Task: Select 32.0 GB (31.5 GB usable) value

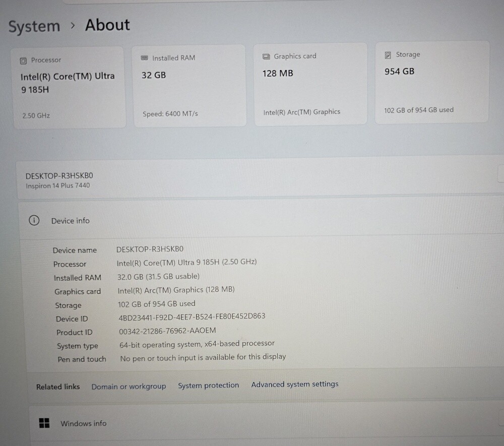Action: [158, 276]
